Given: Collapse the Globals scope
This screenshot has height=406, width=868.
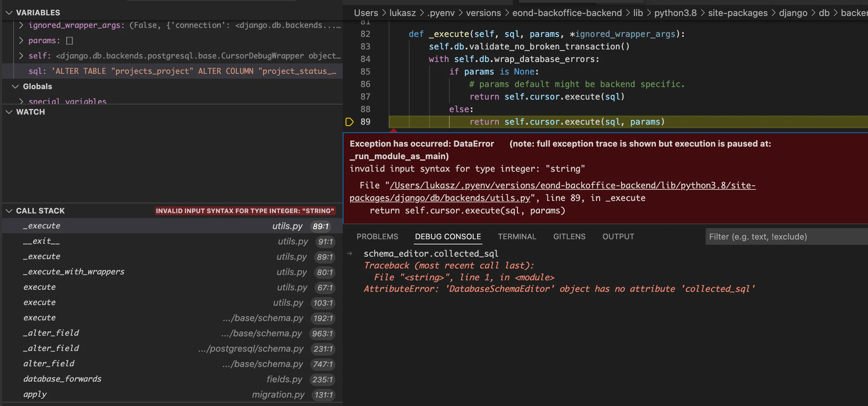Looking at the screenshot, I should click(x=15, y=86).
